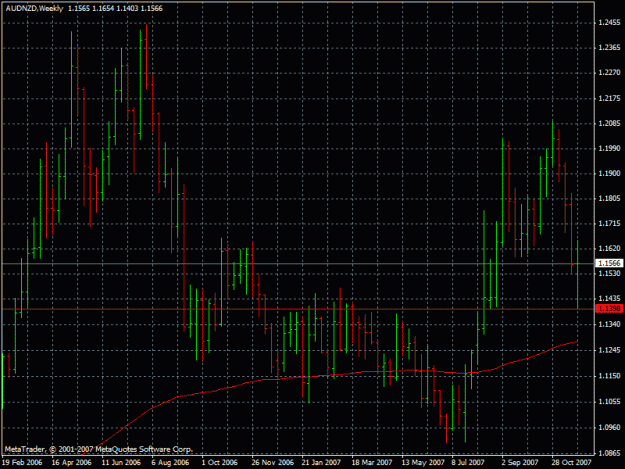The width and height of the screenshot is (625, 469).
Task: Click the latest green weekly bar
Action: click(x=578, y=275)
